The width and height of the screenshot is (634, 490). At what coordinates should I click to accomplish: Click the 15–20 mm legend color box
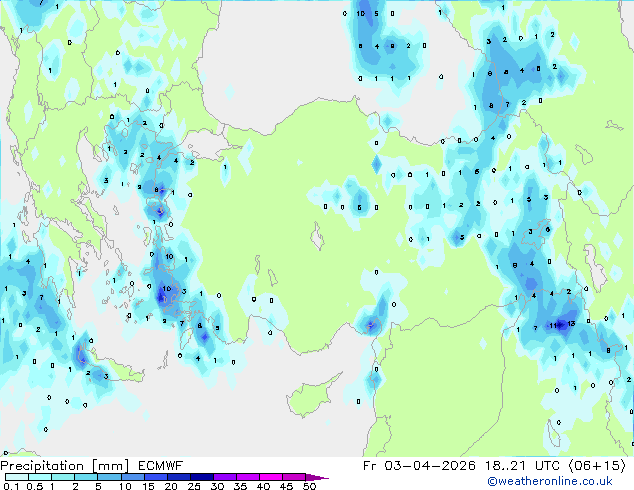click(x=156, y=477)
